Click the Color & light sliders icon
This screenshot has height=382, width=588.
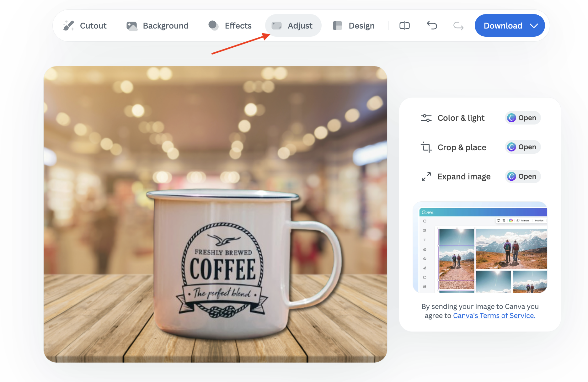426,118
